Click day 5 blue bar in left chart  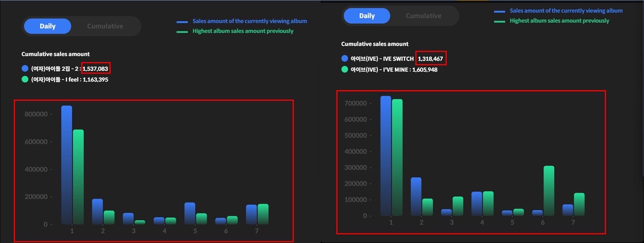pos(190,213)
